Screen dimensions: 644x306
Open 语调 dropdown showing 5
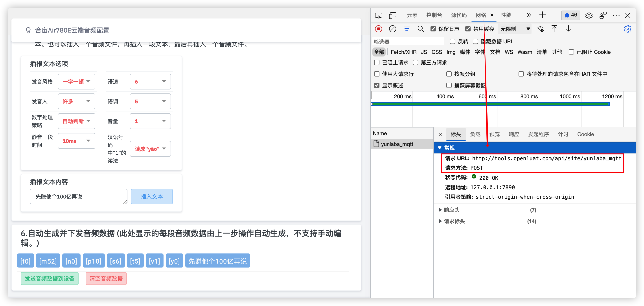[150, 101]
